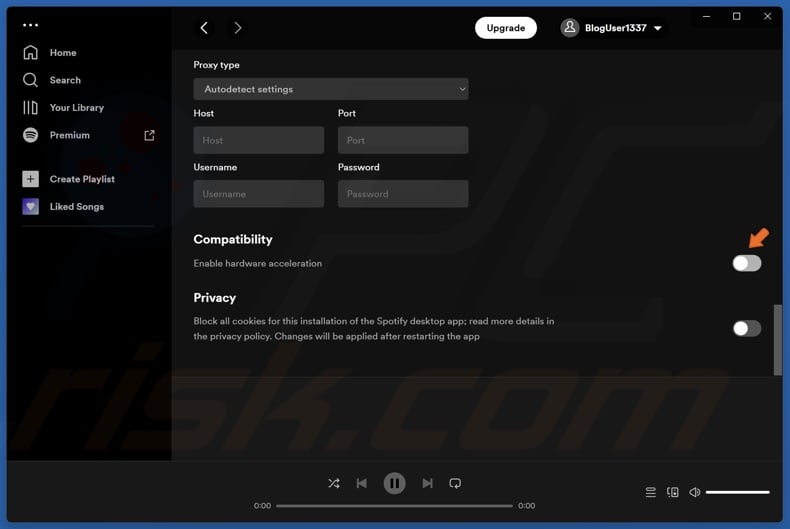Pause playback with the center button

(394, 484)
